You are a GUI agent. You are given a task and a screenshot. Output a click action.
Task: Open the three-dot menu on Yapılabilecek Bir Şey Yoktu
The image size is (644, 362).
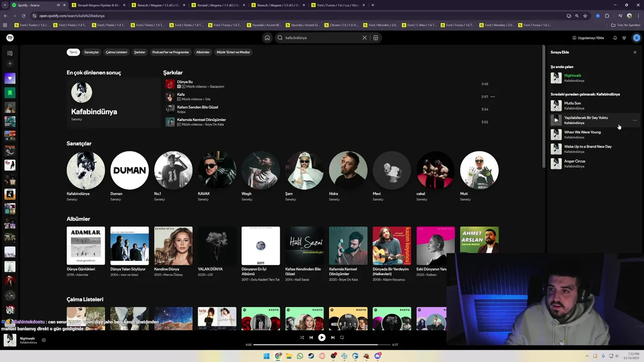point(634,120)
